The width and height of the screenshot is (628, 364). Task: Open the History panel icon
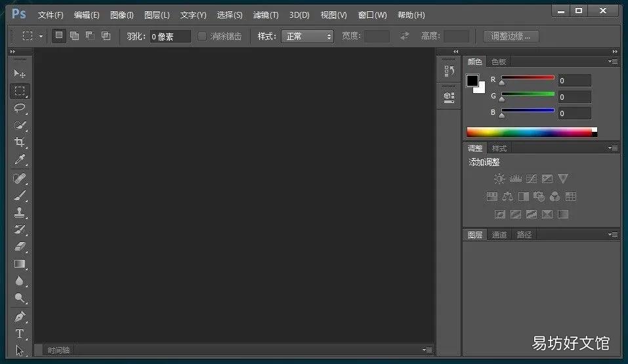coord(449,71)
